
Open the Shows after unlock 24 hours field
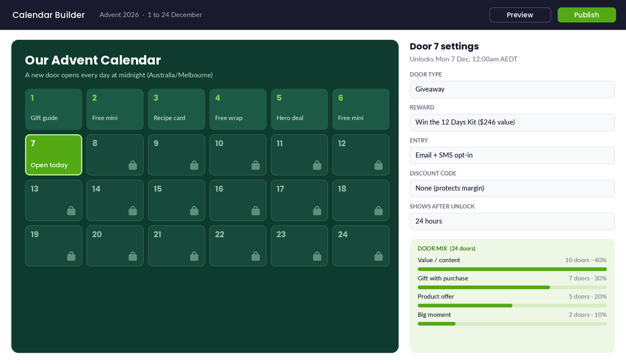click(512, 221)
